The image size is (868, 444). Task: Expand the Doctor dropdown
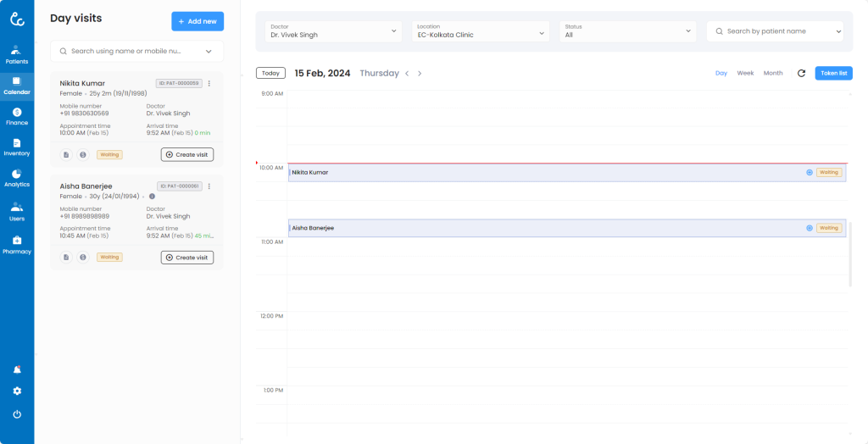click(x=333, y=31)
